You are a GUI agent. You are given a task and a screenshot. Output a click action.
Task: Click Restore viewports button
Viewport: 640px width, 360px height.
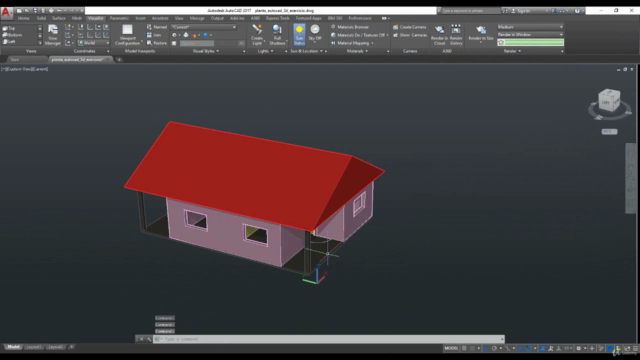pos(157,43)
